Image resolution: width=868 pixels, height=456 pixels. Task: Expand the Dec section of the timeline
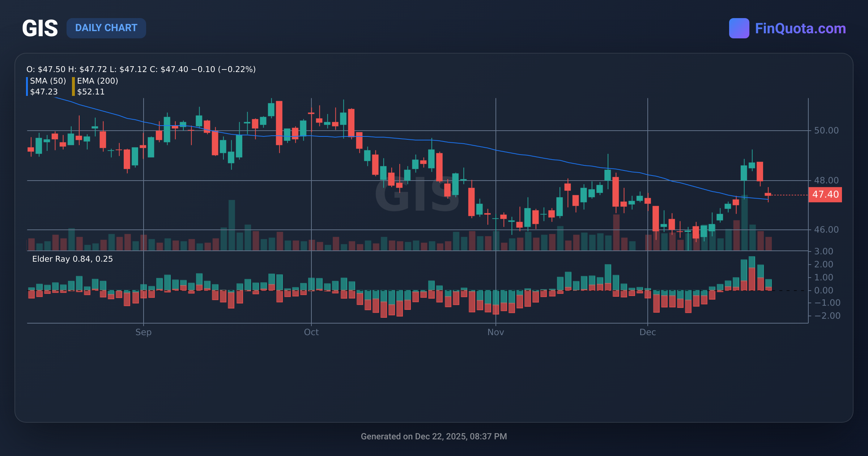[x=648, y=332]
